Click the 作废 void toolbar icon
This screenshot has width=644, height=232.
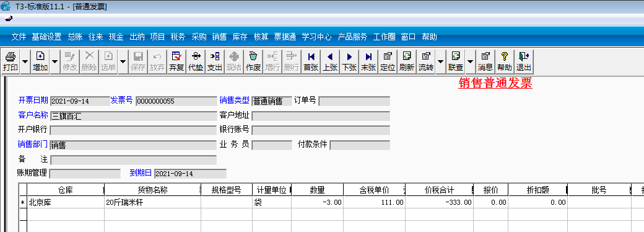pyautogui.click(x=253, y=61)
